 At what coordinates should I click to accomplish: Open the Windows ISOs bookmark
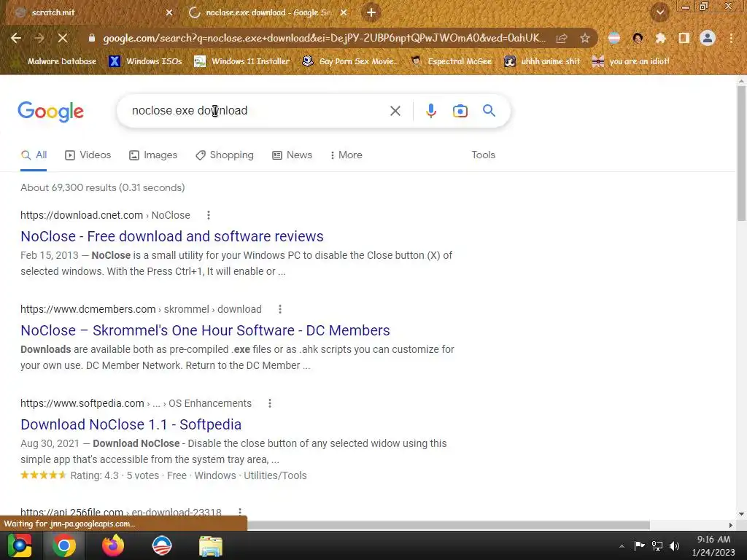click(146, 61)
